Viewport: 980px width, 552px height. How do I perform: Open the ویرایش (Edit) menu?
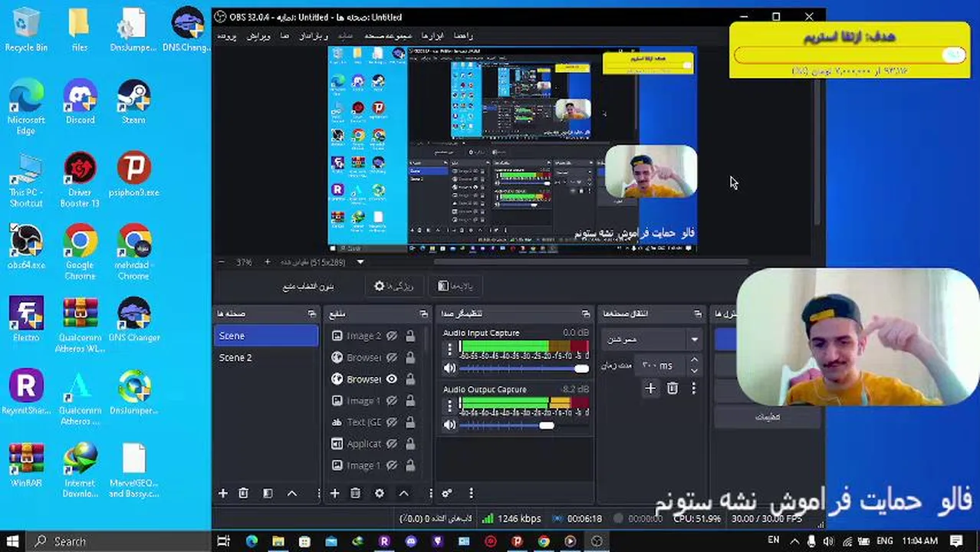(x=258, y=36)
